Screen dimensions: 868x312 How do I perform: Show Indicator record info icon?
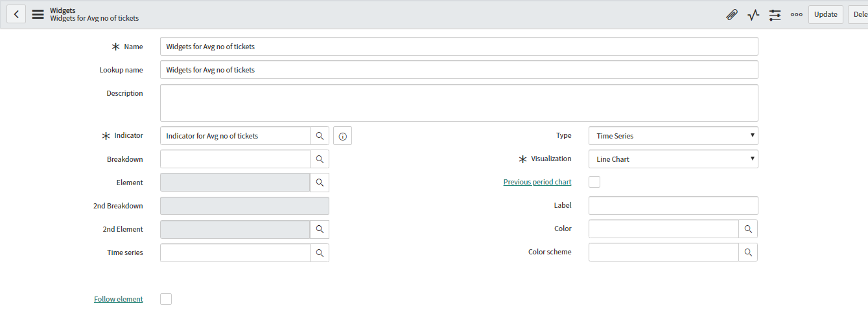(343, 136)
